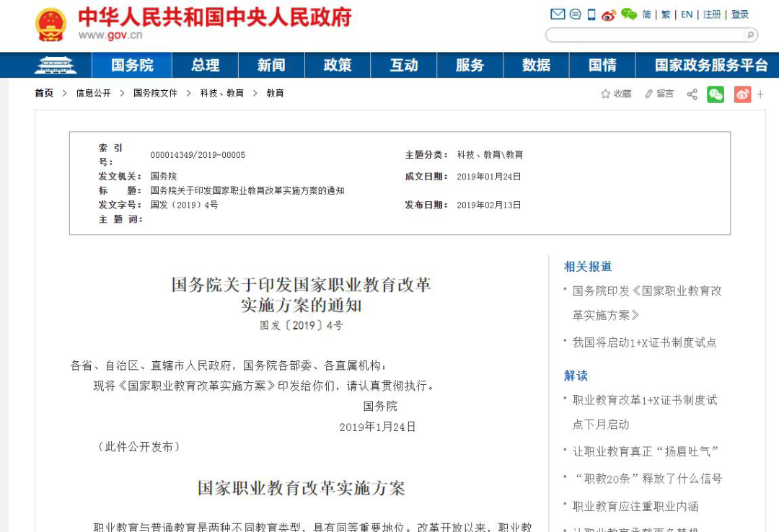Select the 政策 navigation tab
The image size is (779, 532).
pos(337,66)
